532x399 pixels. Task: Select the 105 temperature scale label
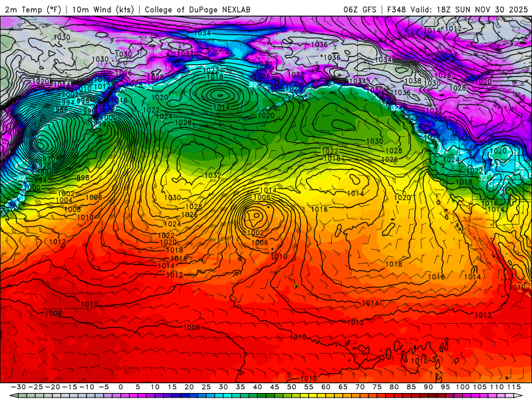pyautogui.click(x=479, y=387)
